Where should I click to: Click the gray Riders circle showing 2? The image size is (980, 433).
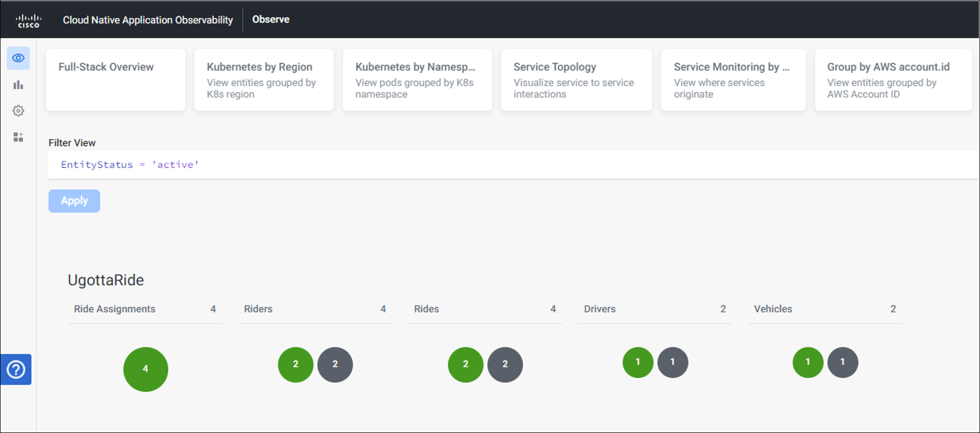click(x=335, y=364)
